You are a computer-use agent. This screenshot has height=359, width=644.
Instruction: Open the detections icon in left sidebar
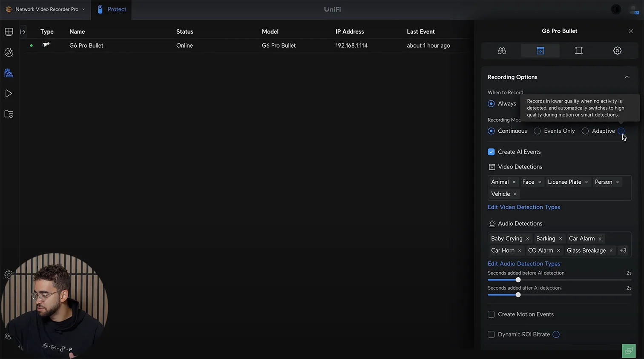[9, 52]
